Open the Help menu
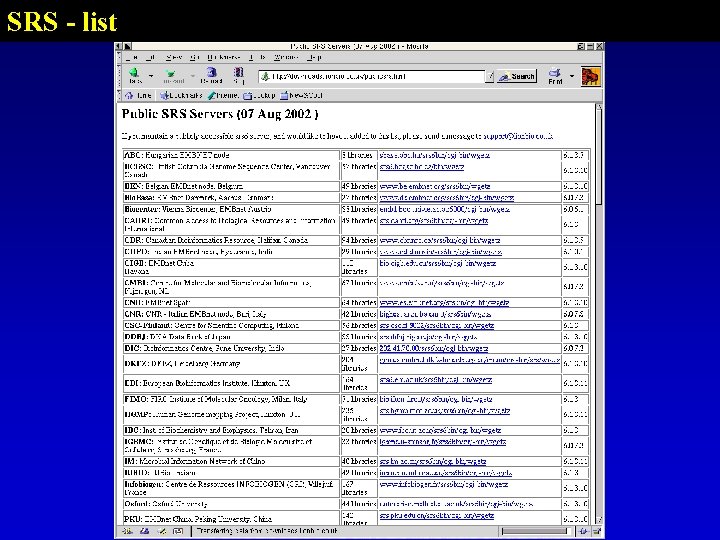 pos(314,57)
